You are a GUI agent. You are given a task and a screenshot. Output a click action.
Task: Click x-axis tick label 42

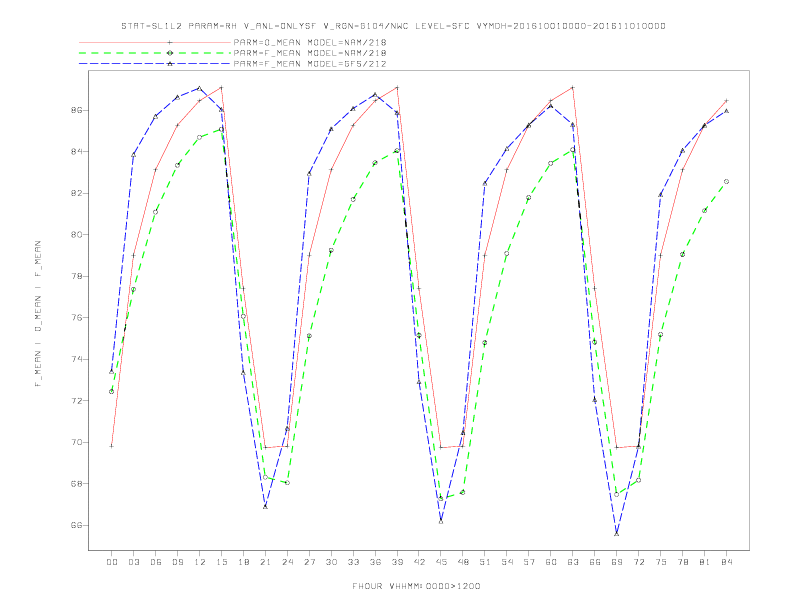[419, 562]
